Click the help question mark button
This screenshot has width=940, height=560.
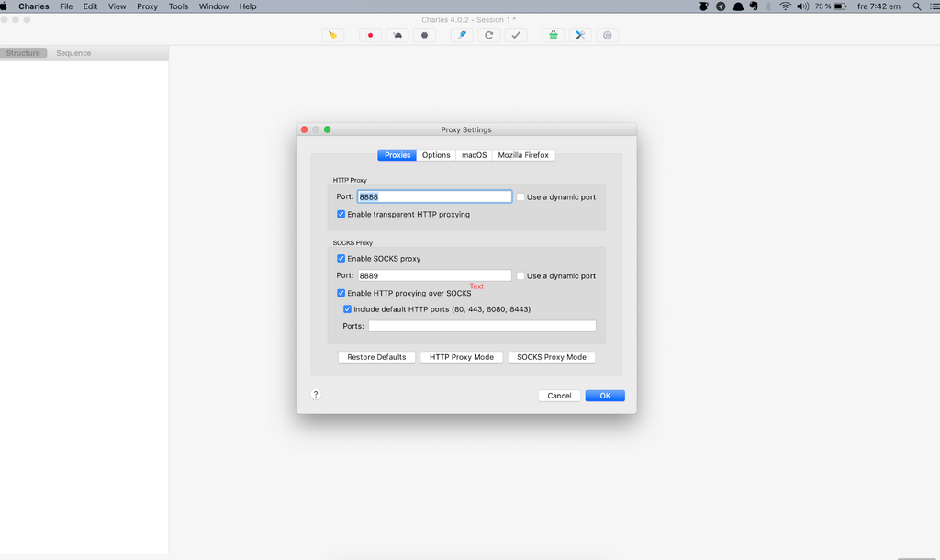click(316, 395)
